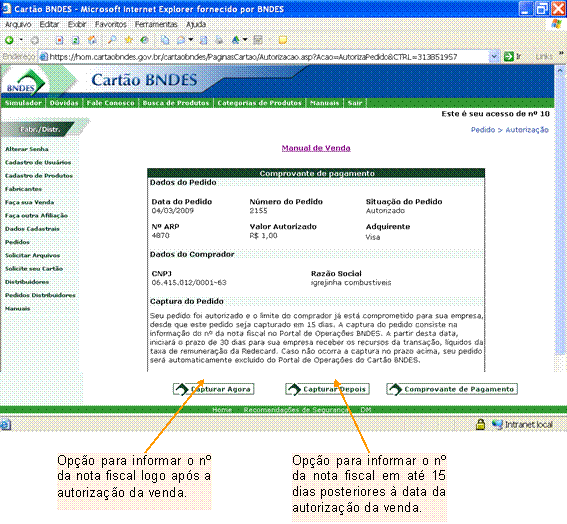Refresh the page using the Refresh icon
The width and height of the screenshot is (567, 524).
[x=76, y=40]
